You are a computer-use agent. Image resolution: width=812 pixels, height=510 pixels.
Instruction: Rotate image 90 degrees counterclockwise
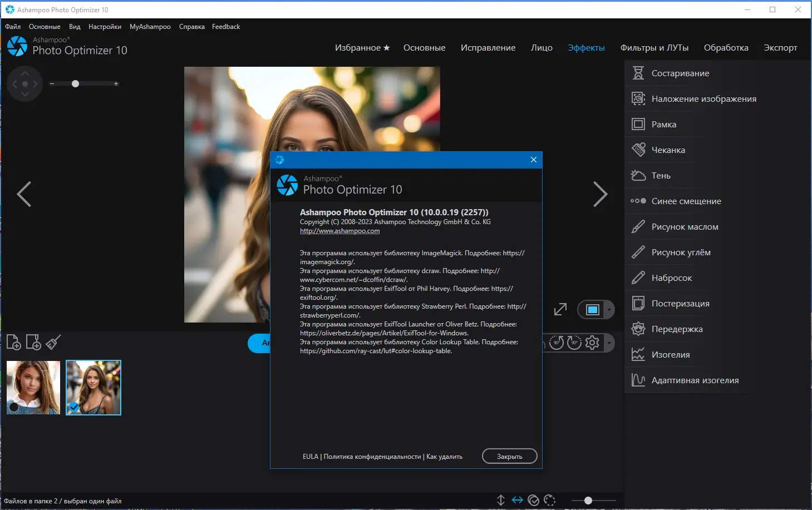click(x=557, y=343)
